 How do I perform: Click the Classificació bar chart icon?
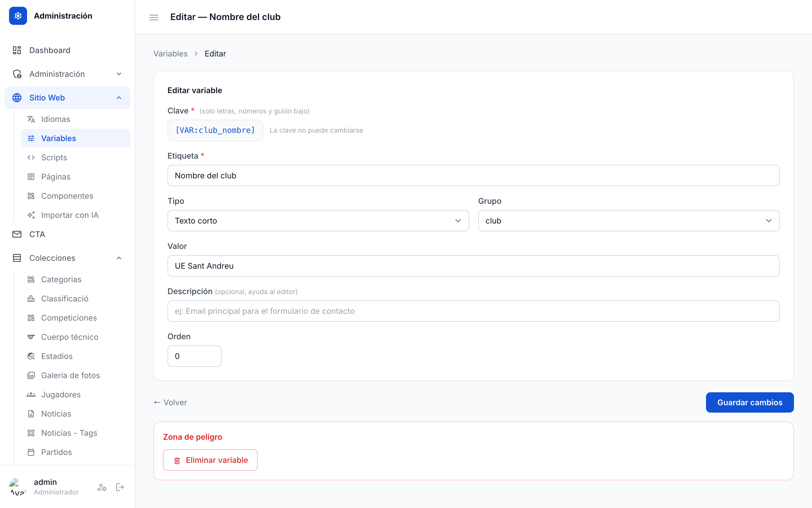tap(31, 299)
